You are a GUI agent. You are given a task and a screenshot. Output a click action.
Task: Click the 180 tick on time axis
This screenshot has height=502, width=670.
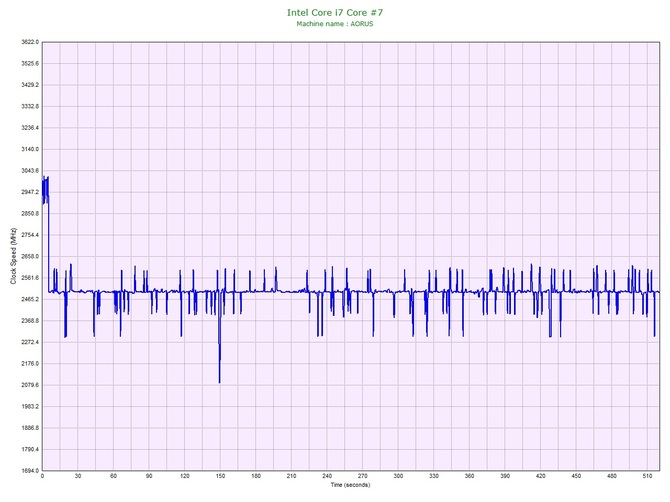[x=256, y=476]
